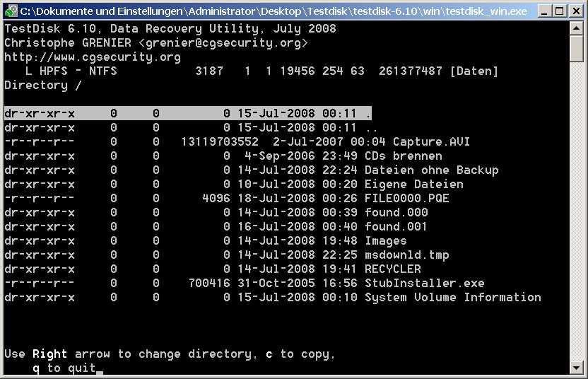Click the 'q to quit' hint text

pyautogui.click(x=64, y=368)
